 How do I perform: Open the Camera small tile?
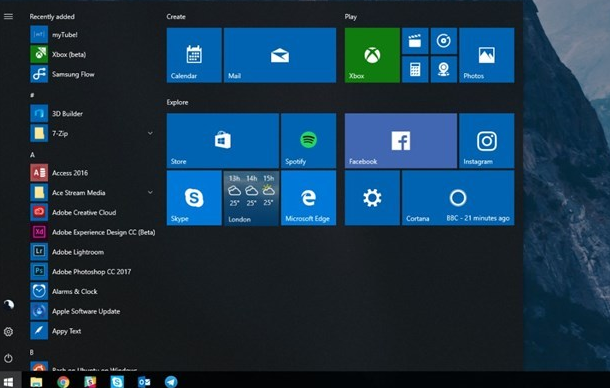coord(444,69)
